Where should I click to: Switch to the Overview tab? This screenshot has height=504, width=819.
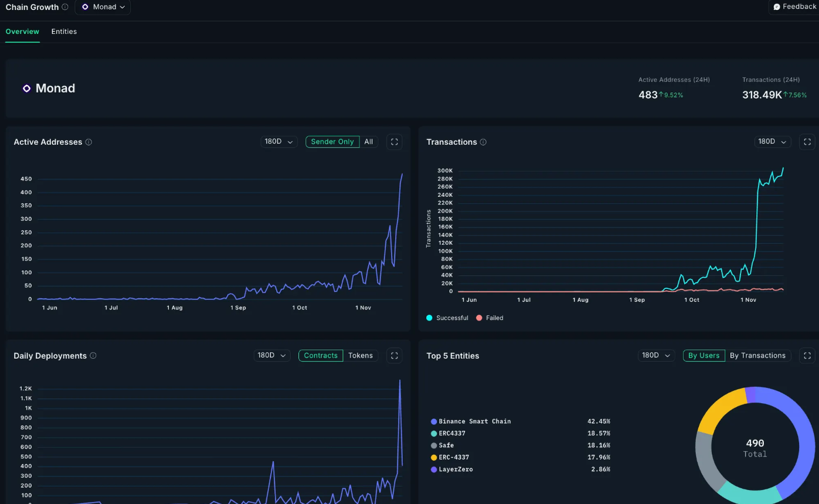pyautogui.click(x=22, y=32)
